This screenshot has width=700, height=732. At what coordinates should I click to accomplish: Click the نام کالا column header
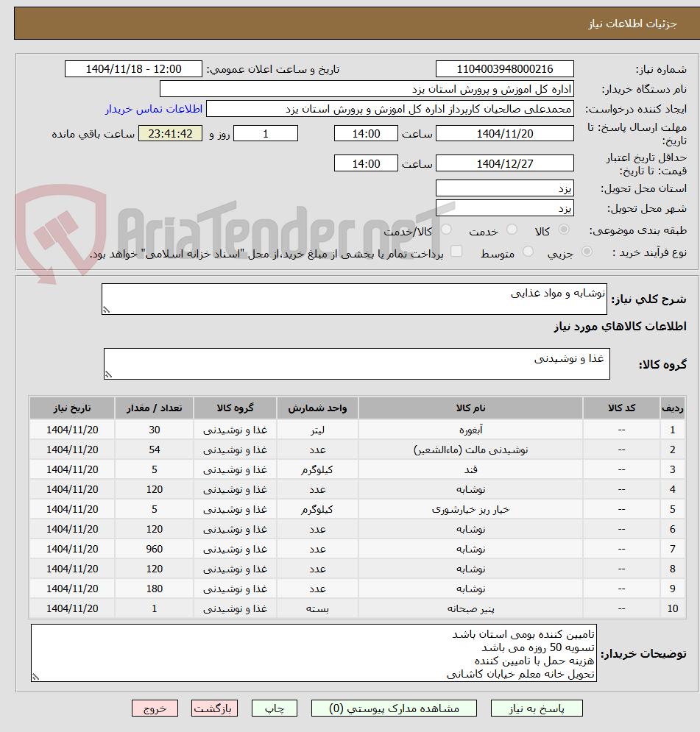[x=470, y=408]
